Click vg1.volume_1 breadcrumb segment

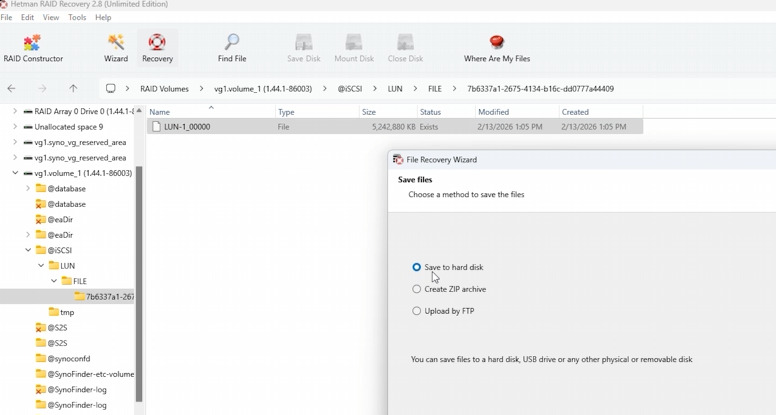263,89
